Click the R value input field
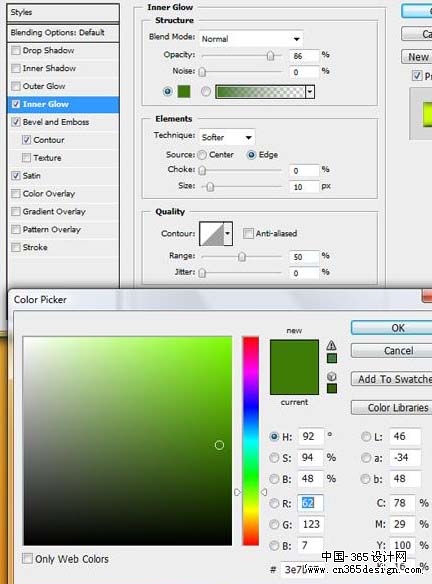 coord(311,503)
